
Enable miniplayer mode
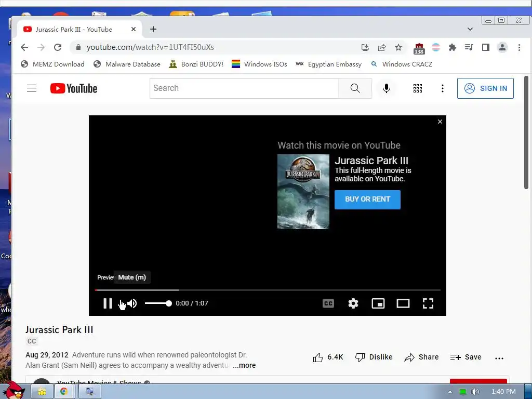(378, 303)
